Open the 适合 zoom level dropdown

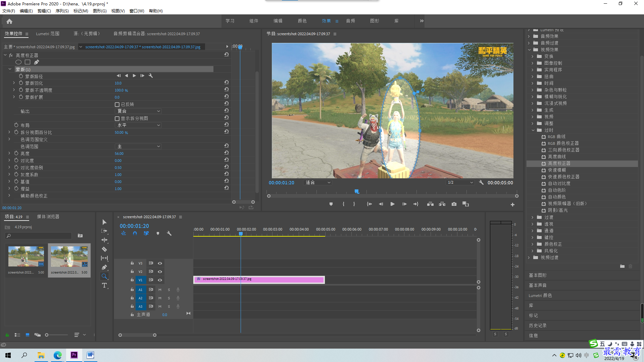coord(317,183)
